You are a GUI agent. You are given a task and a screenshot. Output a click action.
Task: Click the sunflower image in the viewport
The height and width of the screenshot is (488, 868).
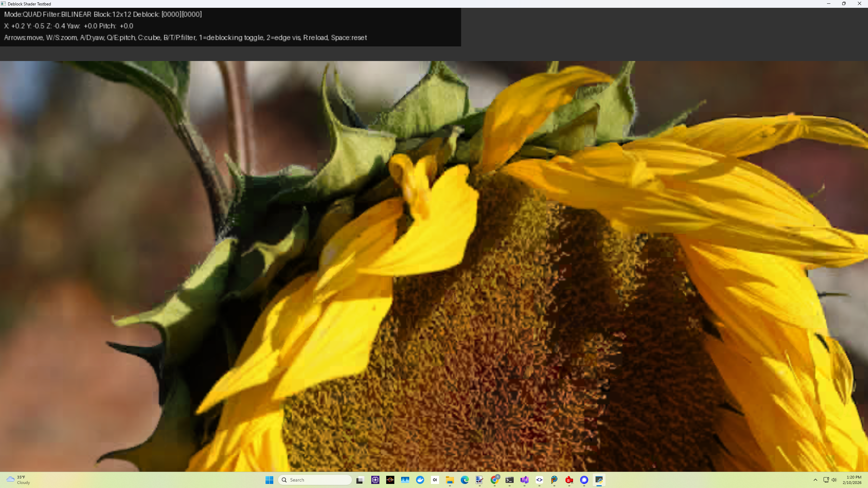(434, 266)
